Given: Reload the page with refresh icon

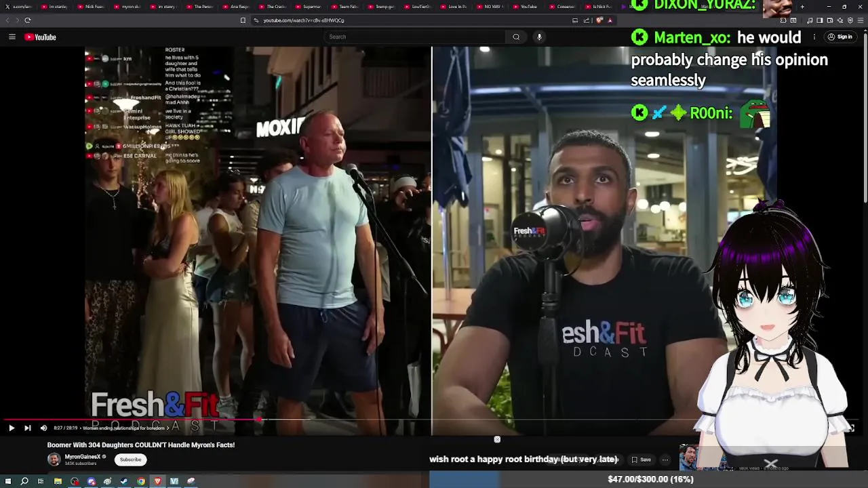Looking at the screenshot, I should tap(28, 20).
